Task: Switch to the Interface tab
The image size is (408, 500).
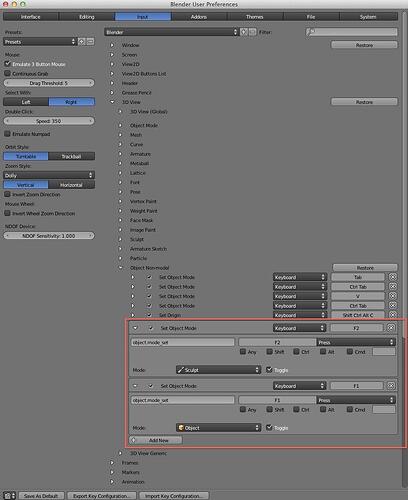Action: pyautogui.click(x=30, y=17)
